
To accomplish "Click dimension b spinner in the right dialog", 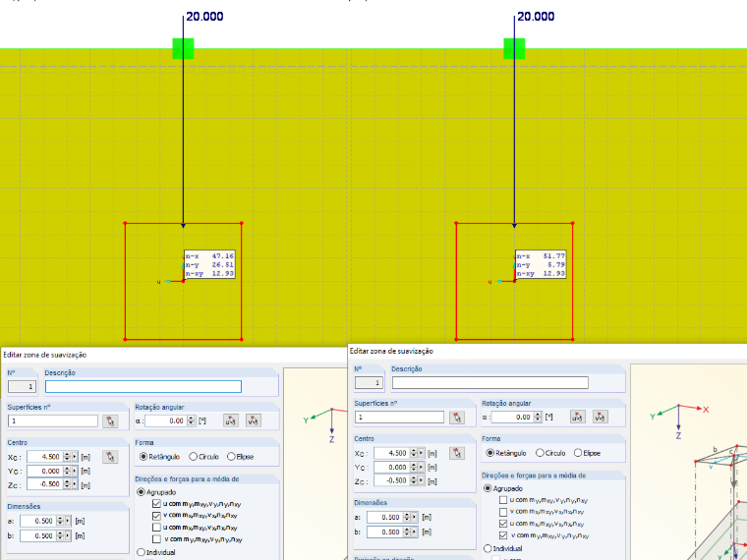I will coord(407,532).
